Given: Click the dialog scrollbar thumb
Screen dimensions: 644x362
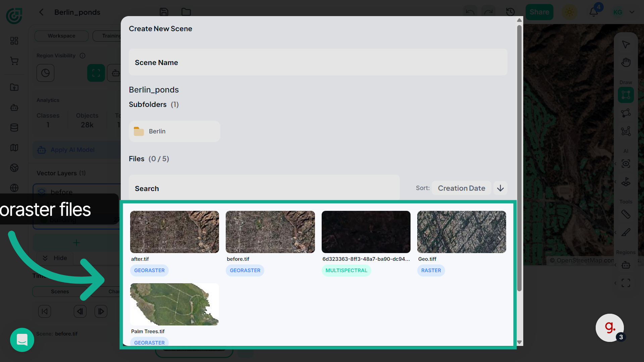Looking at the screenshot, I should pyautogui.click(x=519, y=158).
